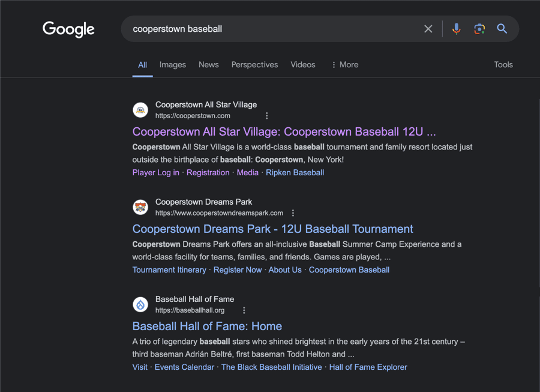Screen dimensions: 540x392
Task: Open options menu beside cooperstown.com URL
Action: (x=267, y=116)
